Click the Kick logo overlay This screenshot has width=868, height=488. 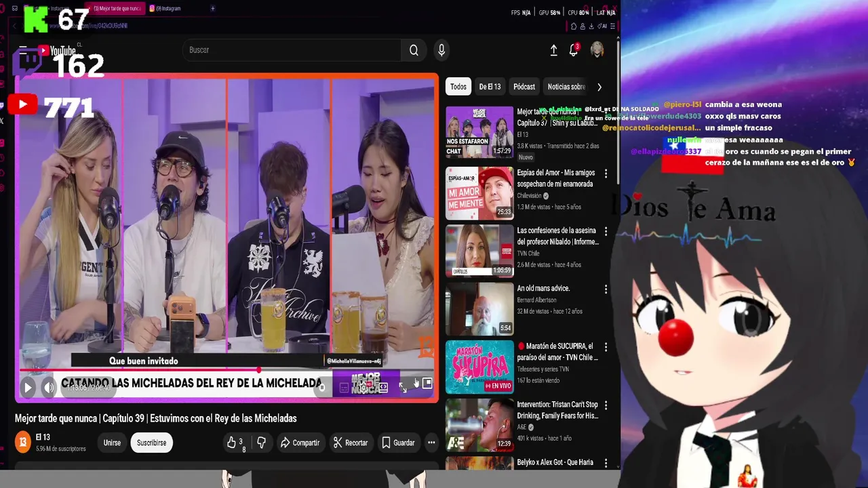(35, 19)
